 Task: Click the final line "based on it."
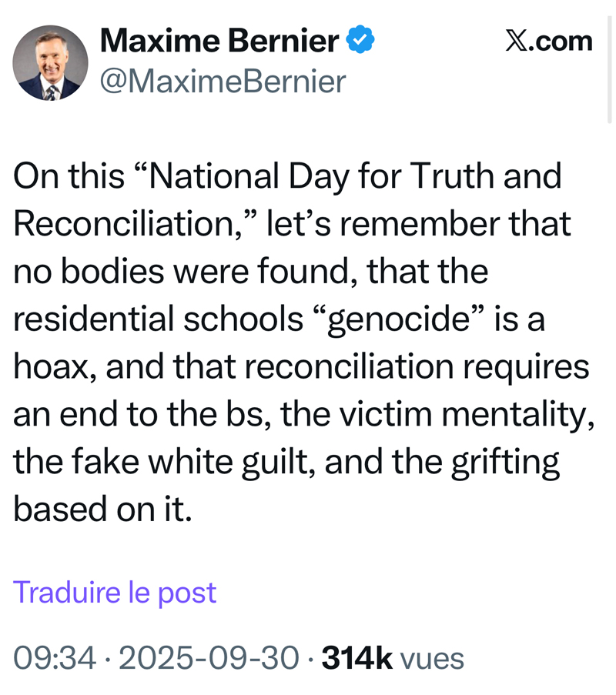coord(102,510)
